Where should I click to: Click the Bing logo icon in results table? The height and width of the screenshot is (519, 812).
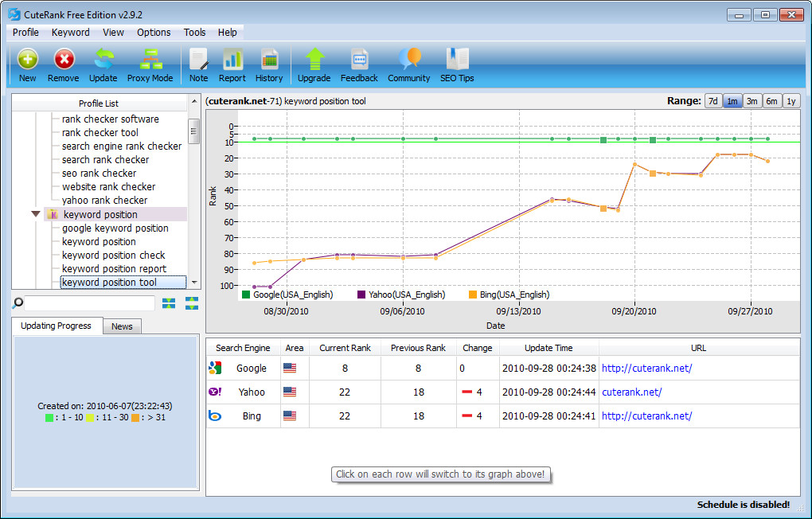point(215,416)
